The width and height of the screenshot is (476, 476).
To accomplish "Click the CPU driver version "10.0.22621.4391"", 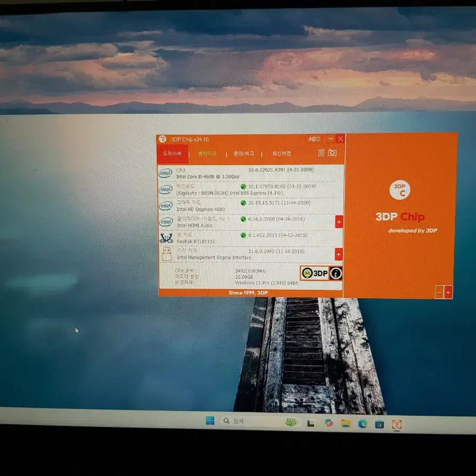I will click(x=267, y=170).
